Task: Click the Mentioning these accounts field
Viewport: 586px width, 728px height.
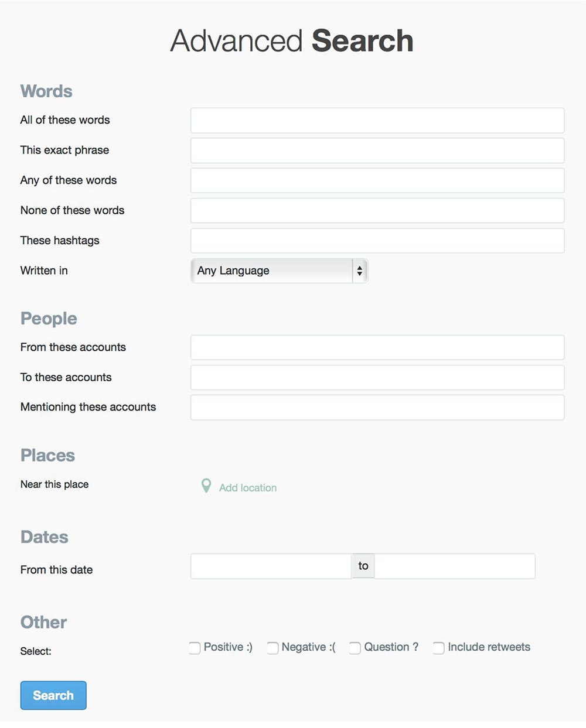Action: point(377,408)
